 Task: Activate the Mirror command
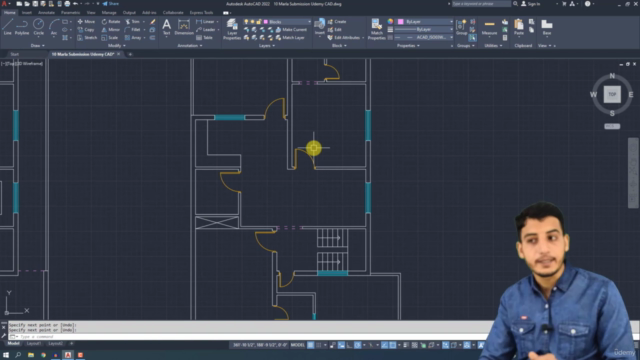pyautogui.click(x=111, y=29)
